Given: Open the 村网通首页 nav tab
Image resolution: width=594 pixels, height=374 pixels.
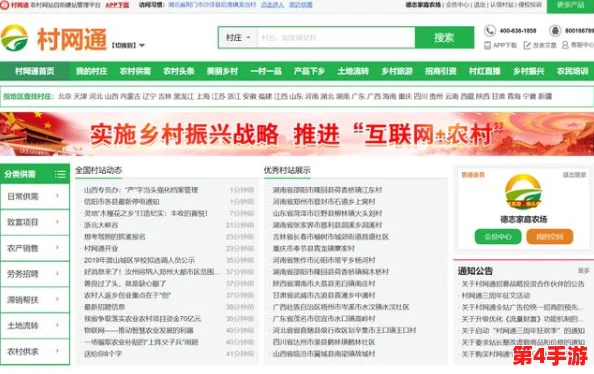Looking at the screenshot, I should point(34,71).
